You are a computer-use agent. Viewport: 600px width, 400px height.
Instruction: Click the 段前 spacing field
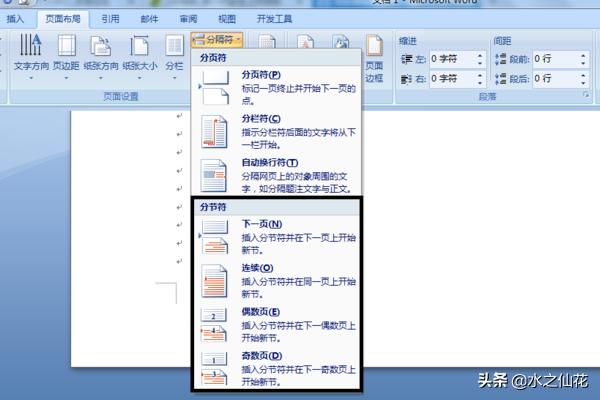tap(556, 59)
